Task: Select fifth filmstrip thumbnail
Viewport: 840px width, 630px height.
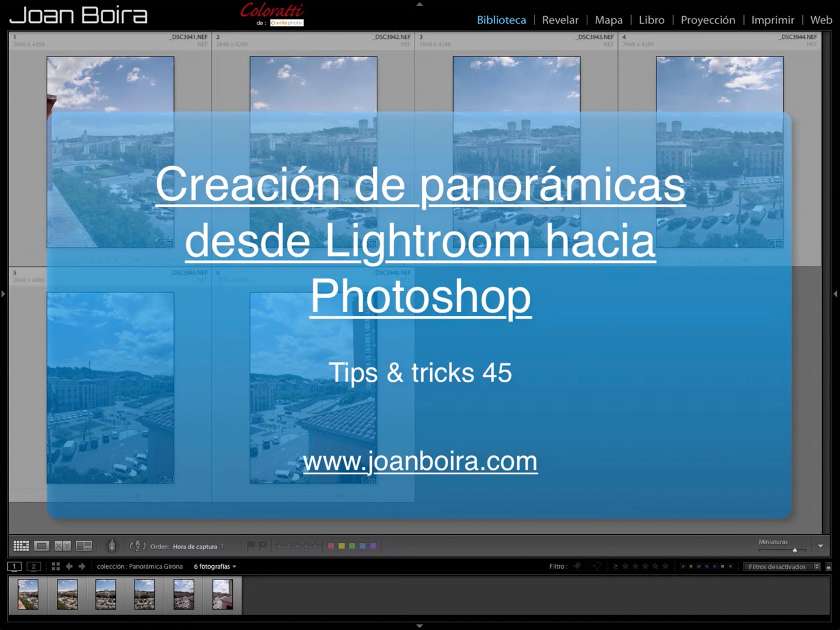Action: click(x=184, y=595)
